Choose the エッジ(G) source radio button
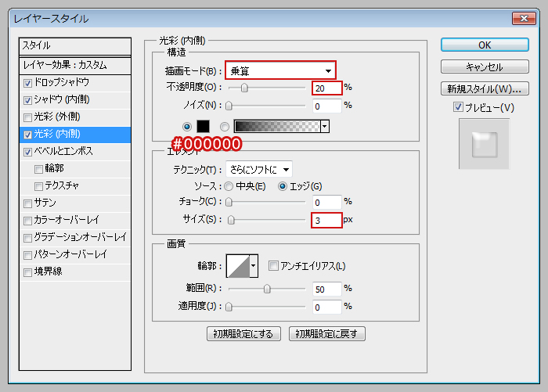 pos(283,186)
